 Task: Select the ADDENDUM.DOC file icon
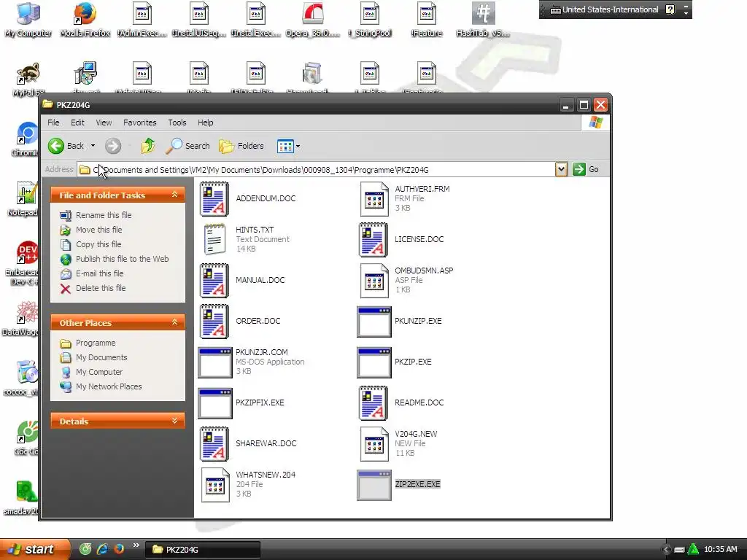(214, 198)
